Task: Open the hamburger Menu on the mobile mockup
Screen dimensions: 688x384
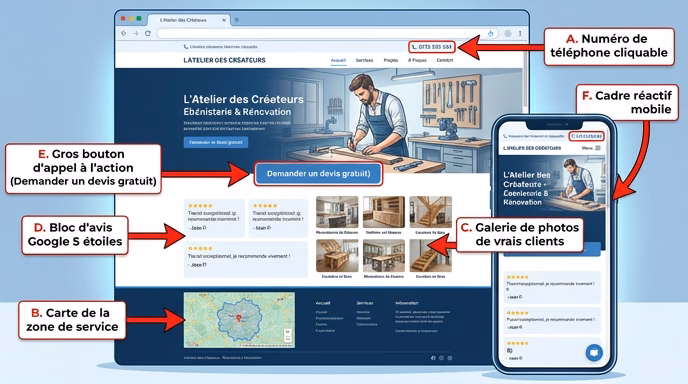Action: point(591,148)
